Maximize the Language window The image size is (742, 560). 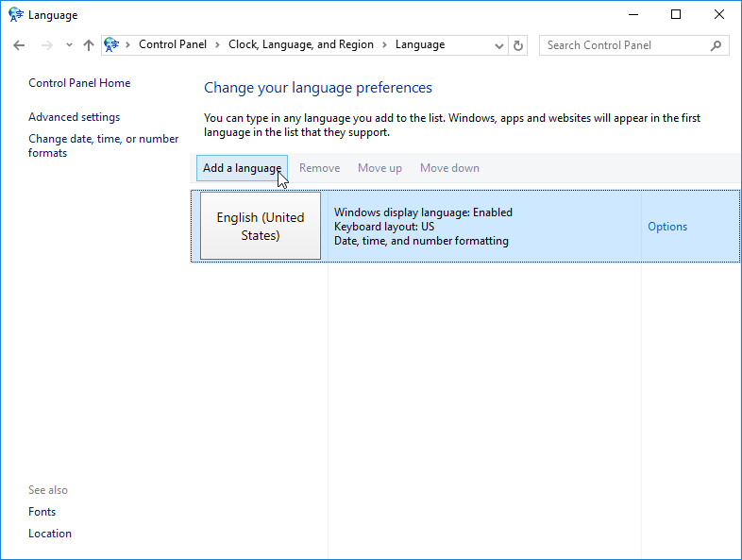(x=676, y=14)
